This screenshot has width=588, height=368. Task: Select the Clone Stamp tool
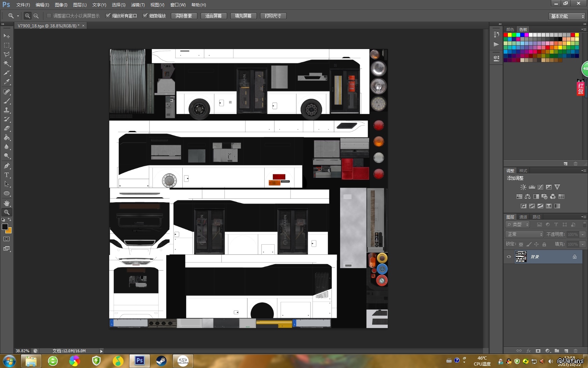pos(7,110)
